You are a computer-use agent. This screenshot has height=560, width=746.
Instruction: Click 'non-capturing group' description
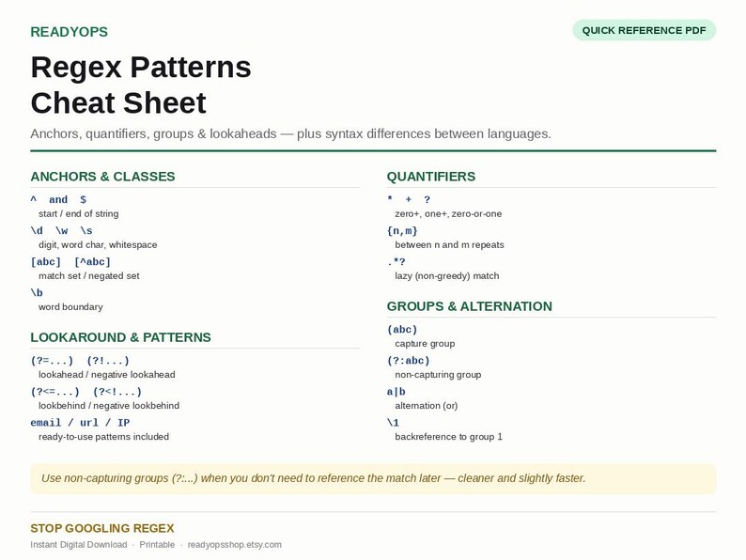click(x=438, y=375)
